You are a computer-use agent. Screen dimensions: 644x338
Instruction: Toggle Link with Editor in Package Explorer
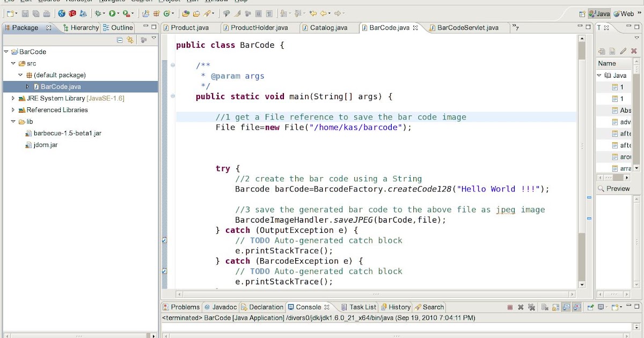tap(130, 40)
